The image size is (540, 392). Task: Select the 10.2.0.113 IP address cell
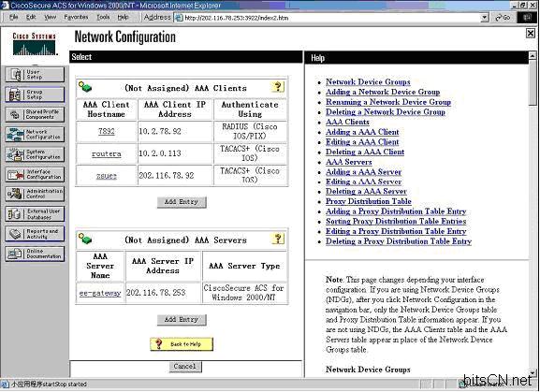tap(175, 153)
